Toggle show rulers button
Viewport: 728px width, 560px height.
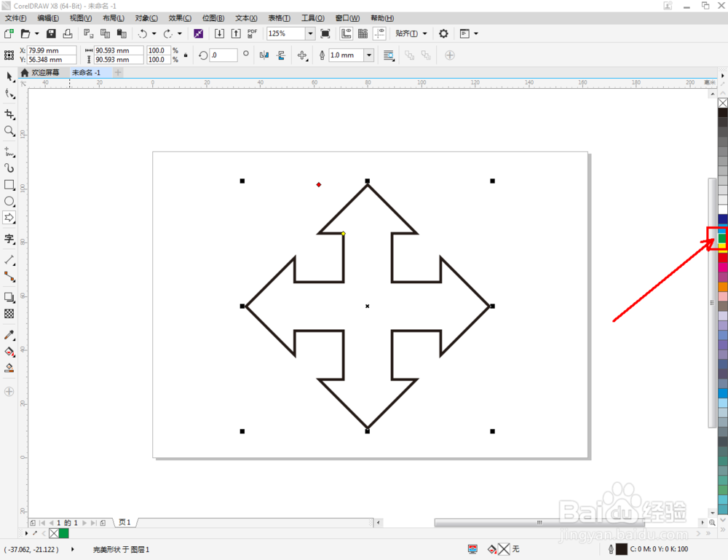[x=347, y=33]
